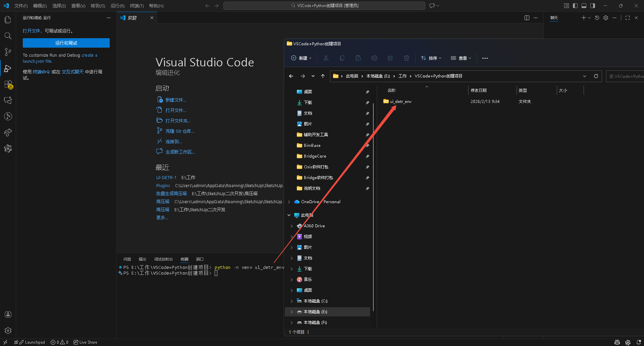Collapse the This PC tree node

coord(289,215)
